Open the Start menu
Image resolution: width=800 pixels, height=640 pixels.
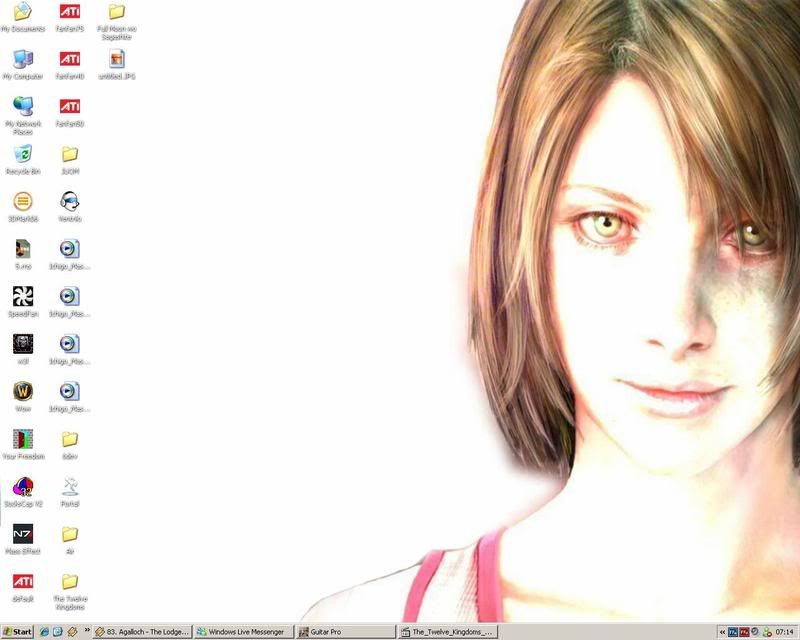(x=18, y=632)
